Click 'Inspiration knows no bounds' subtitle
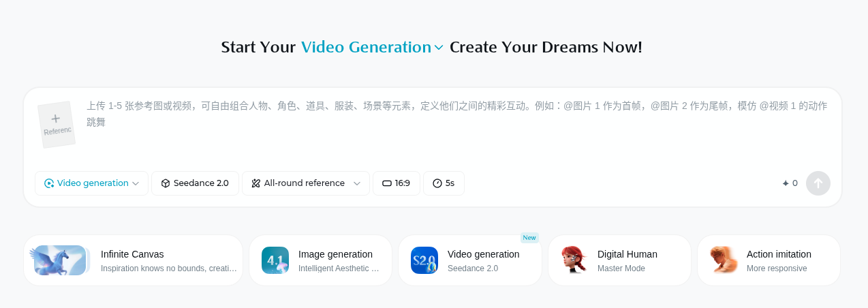The image size is (868, 308). tap(169, 268)
